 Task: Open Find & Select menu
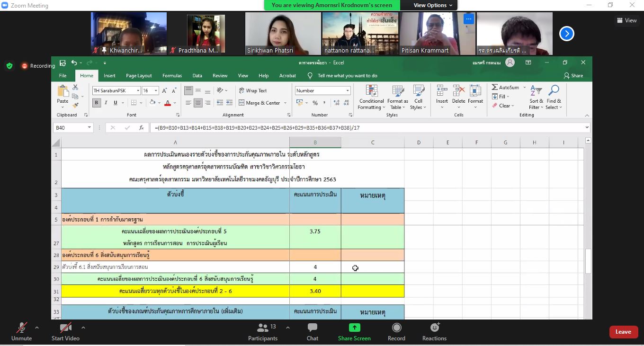pyautogui.click(x=554, y=98)
